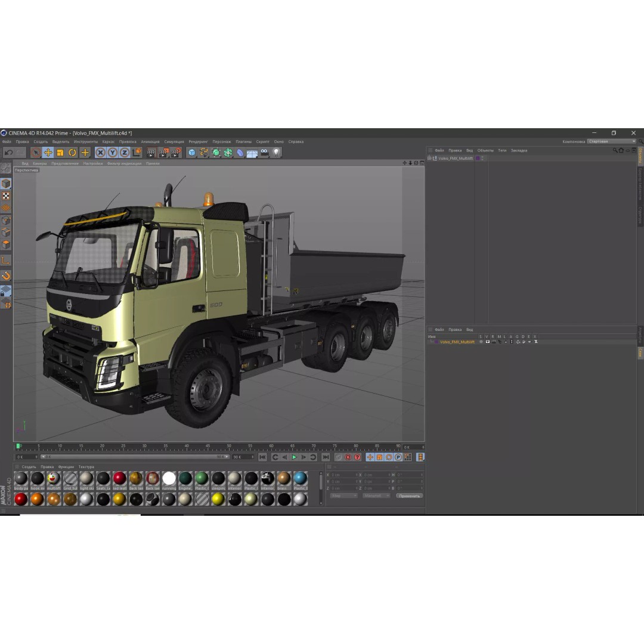Open the Создать menu in main menu bar

tap(41, 142)
